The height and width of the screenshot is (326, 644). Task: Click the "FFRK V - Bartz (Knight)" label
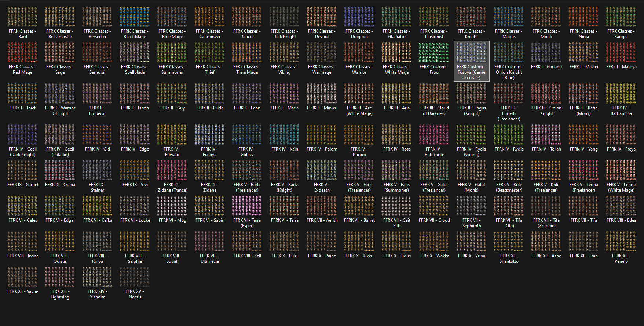click(x=285, y=188)
